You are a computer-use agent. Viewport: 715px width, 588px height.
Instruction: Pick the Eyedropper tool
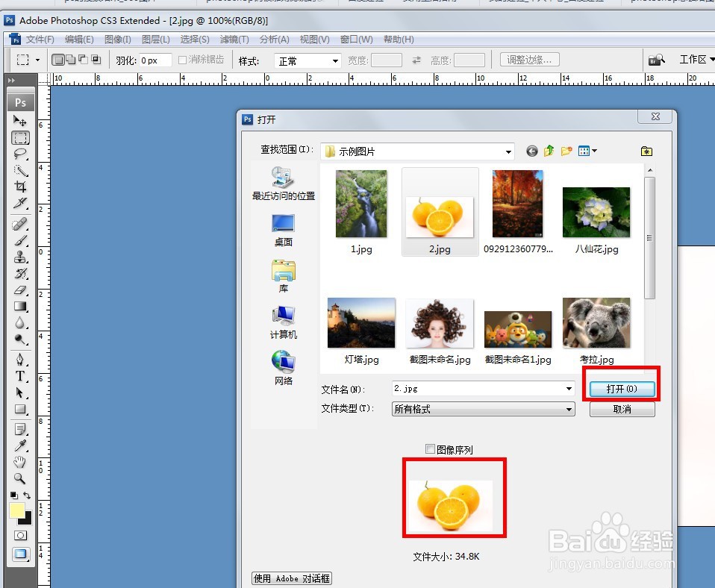click(20, 445)
